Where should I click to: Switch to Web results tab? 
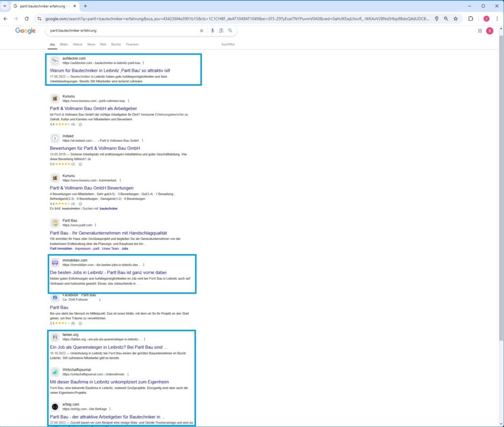[x=103, y=44]
